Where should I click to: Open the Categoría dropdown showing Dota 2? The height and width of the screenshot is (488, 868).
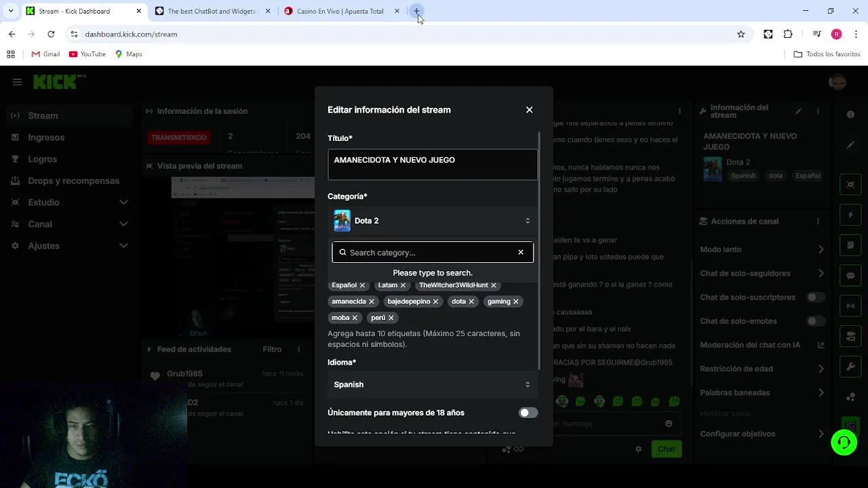click(433, 221)
